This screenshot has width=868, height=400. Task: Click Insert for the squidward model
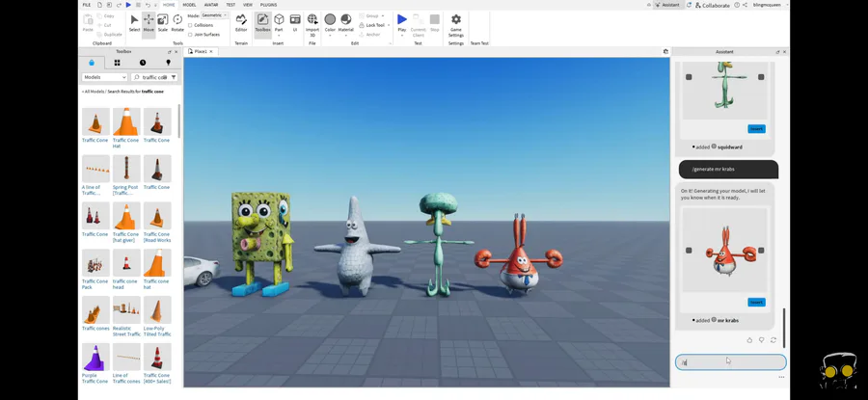point(756,129)
